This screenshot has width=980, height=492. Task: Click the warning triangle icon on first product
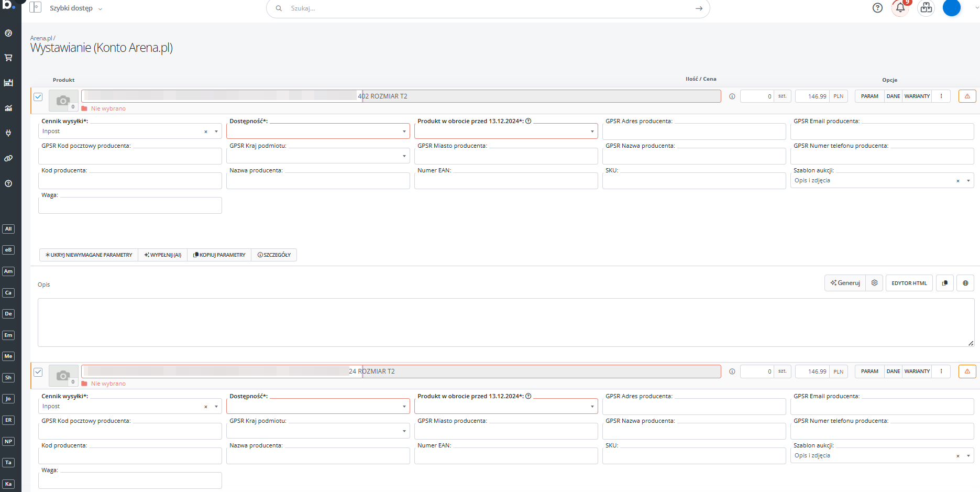click(x=967, y=96)
